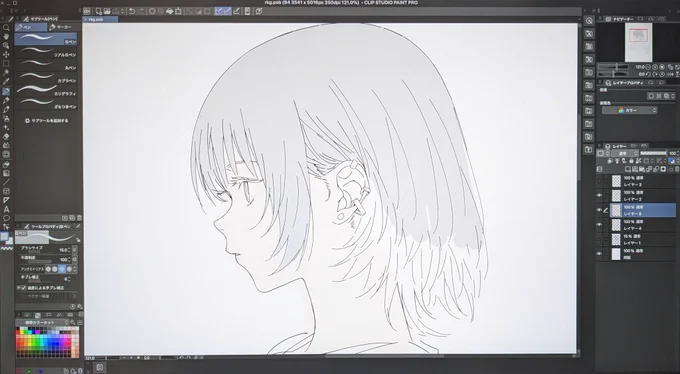Adjust stabilization stepper arrows
The width and height of the screenshot is (680, 374).
69,279
